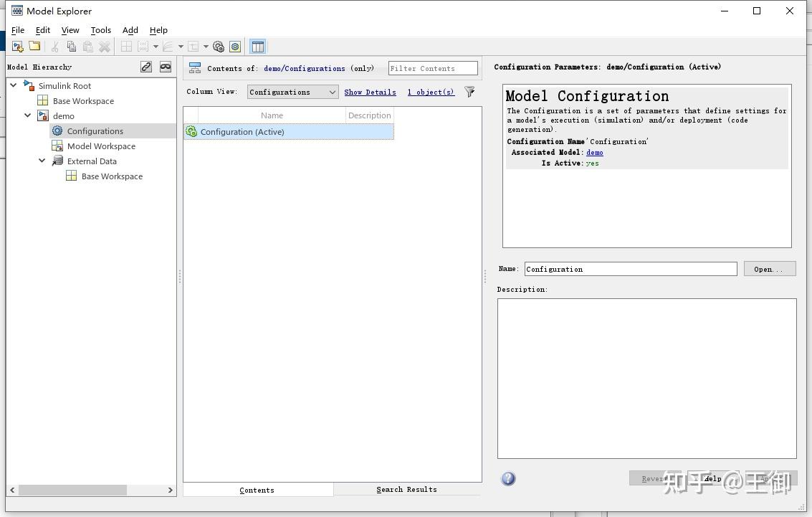Image resolution: width=812 pixels, height=517 pixels.
Task: Open the Tools menu
Action: click(x=100, y=30)
